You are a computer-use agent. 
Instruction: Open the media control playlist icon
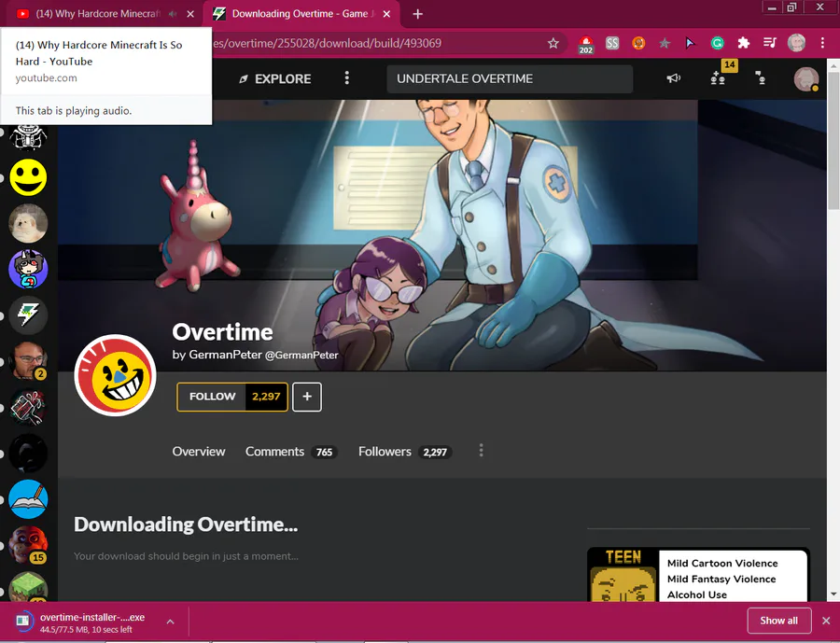point(770,44)
